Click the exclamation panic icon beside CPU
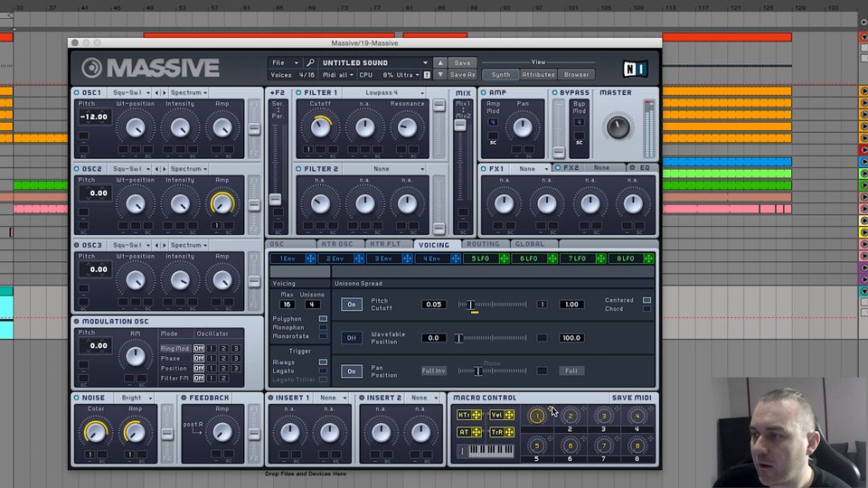Viewport: 868px width, 488px height. pos(427,75)
